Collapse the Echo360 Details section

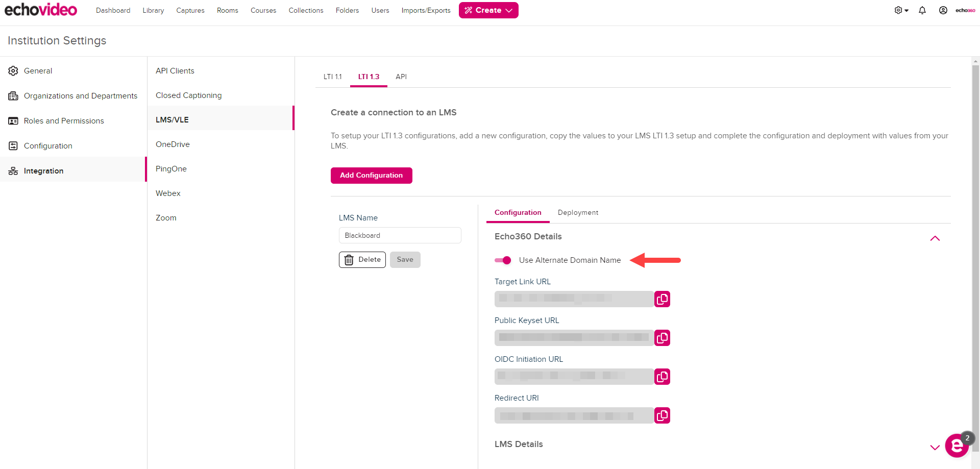(x=935, y=238)
